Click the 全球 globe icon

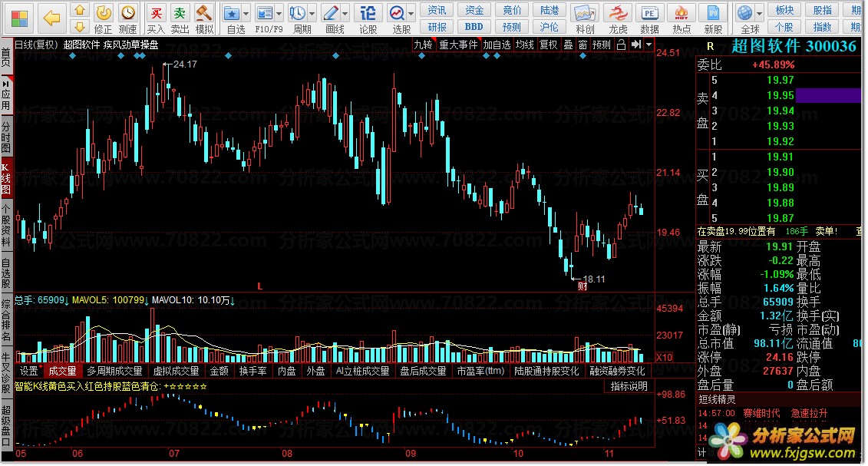click(745, 12)
